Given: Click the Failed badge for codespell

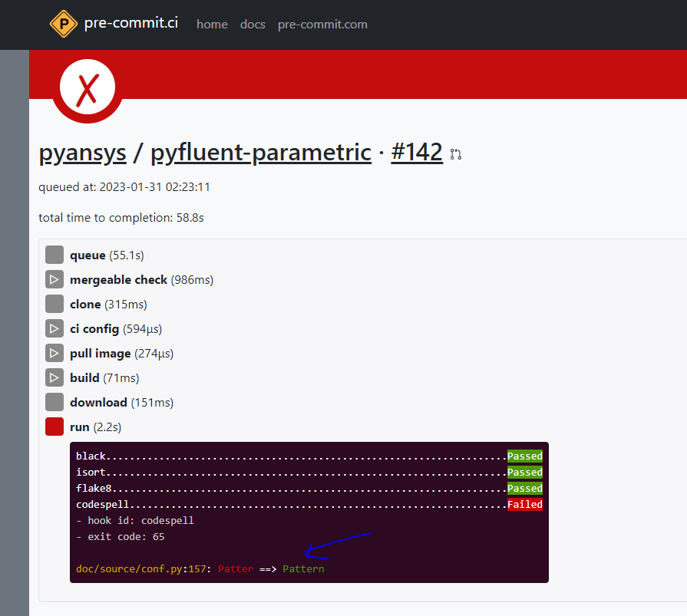Looking at the screenshot, I should [x=525, y=504].
